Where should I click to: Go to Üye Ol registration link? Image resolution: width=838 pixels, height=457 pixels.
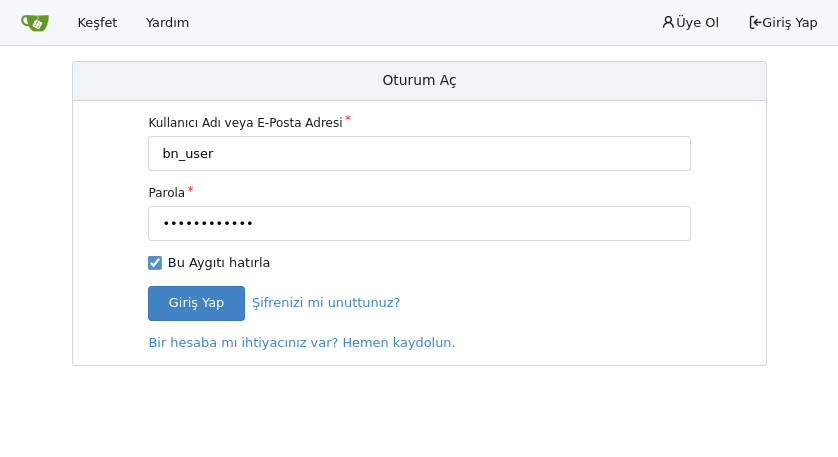(690, 22)
